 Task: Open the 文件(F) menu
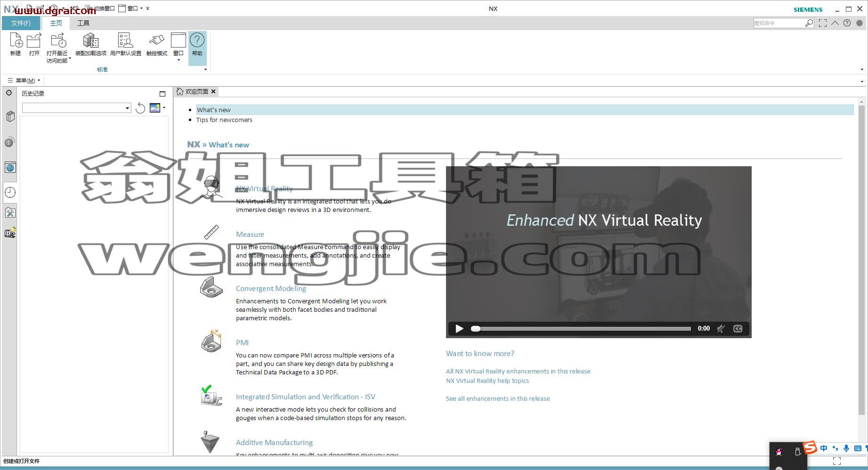pos(21,23)
